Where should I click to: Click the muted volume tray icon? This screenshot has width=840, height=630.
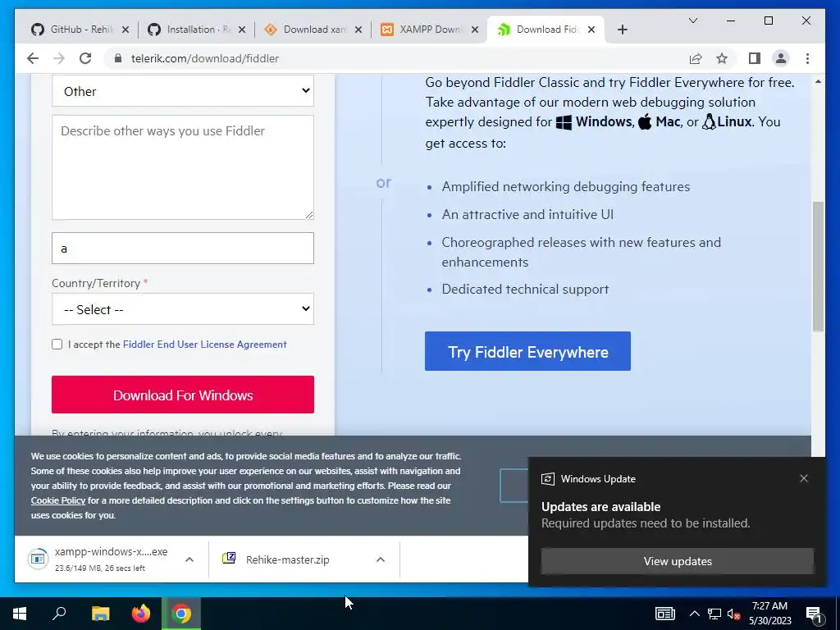point(733,614)
